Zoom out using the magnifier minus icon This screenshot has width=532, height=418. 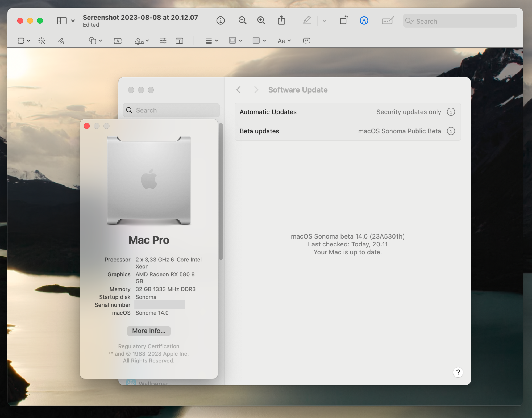click(242, 20)
